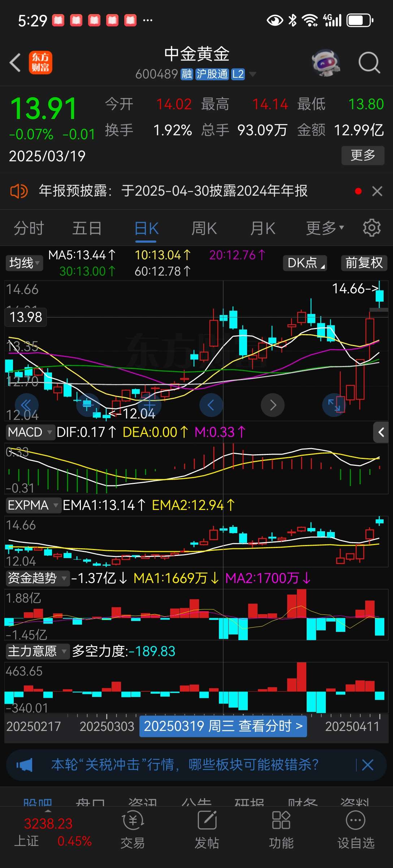
Task: Open the DK点 dropdown
Action: [x=305, y=263]
